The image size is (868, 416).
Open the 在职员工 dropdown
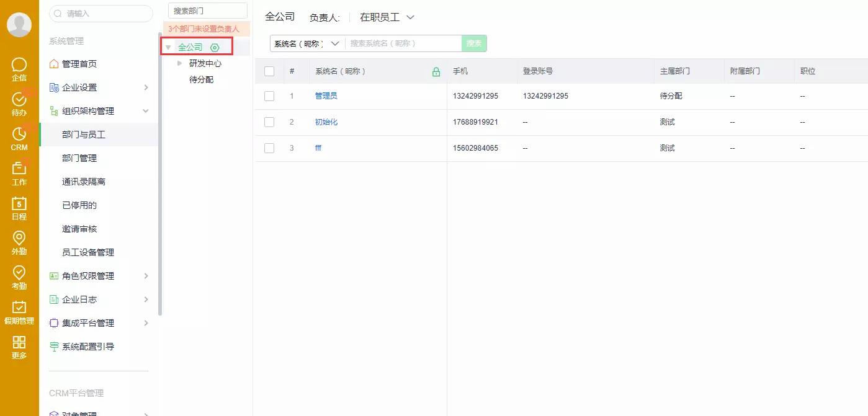pyautogui.click(x=386, y=17)
